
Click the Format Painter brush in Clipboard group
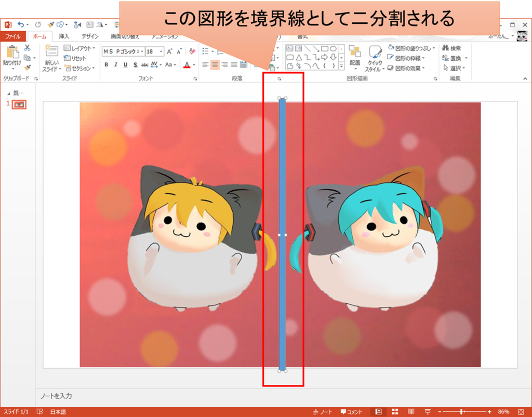tap(27, 68)
